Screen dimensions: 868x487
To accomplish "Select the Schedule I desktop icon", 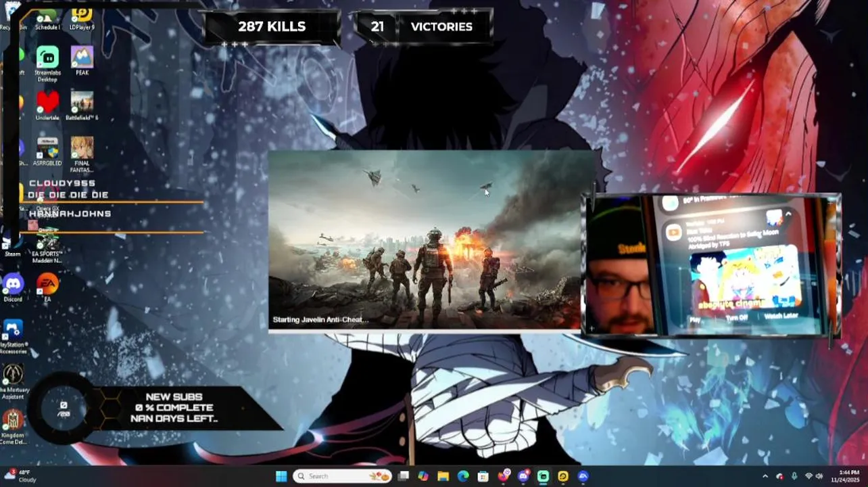I will click(47, 18).
